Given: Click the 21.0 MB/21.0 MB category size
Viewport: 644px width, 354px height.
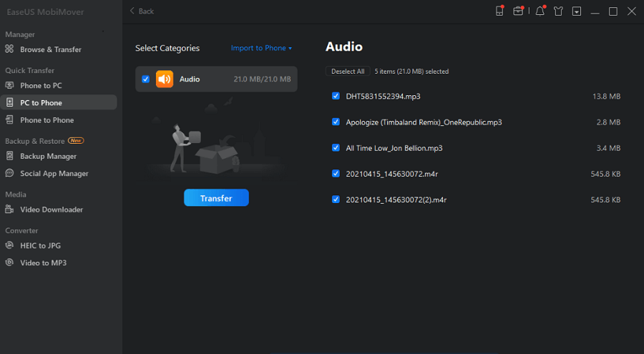Looking at the screenshot, I should [262, 79].
